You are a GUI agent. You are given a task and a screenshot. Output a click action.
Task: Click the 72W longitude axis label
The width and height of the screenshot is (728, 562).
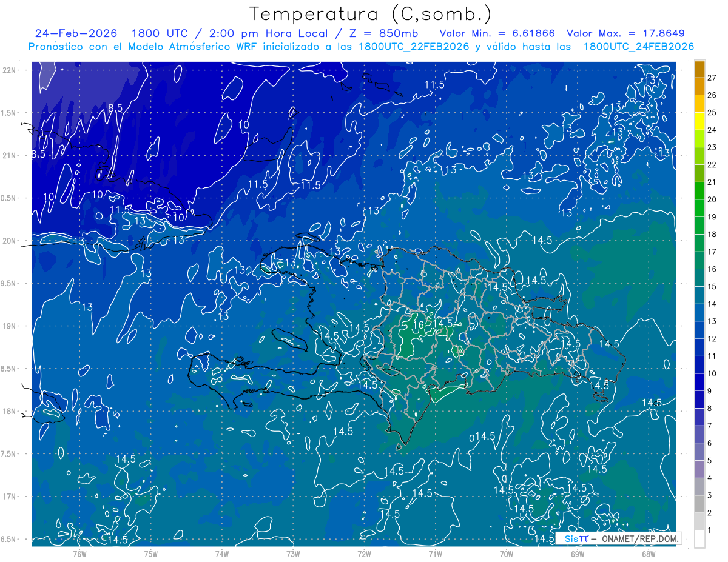tap(364, 554)
